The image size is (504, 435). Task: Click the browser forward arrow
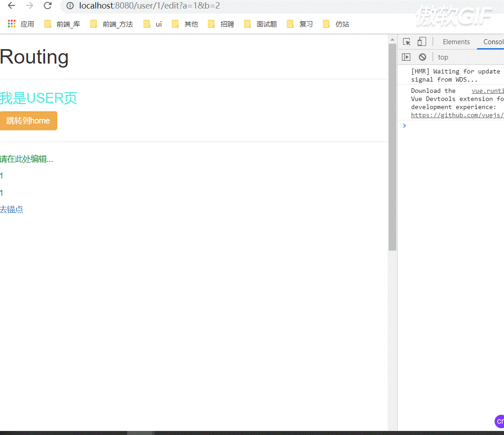30,5
